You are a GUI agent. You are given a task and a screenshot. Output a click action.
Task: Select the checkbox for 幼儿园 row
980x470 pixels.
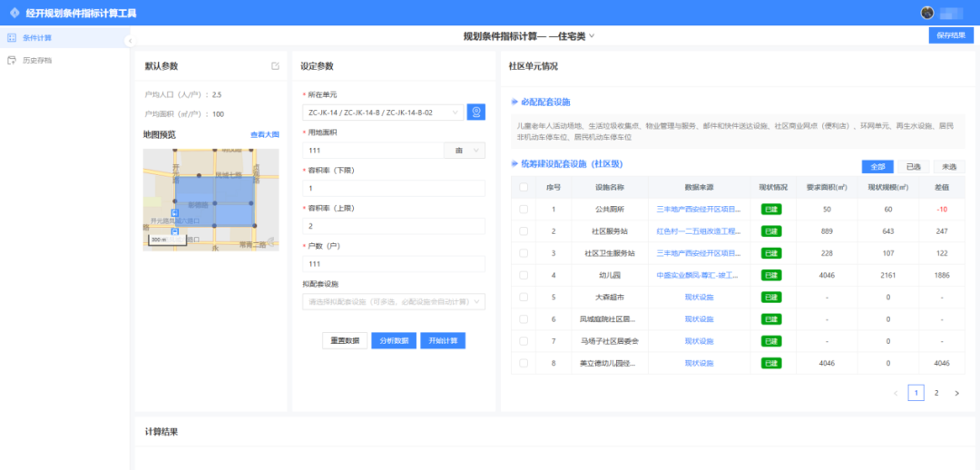pos(523,275)
